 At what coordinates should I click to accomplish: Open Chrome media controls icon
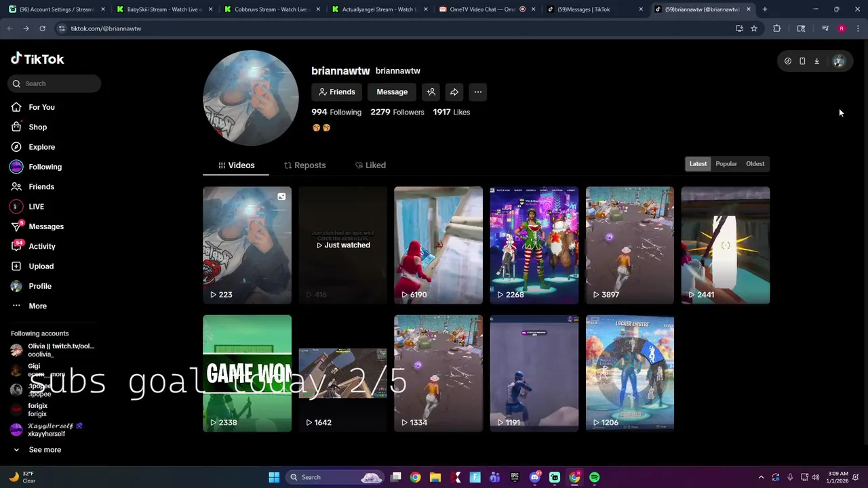[825, 28]
